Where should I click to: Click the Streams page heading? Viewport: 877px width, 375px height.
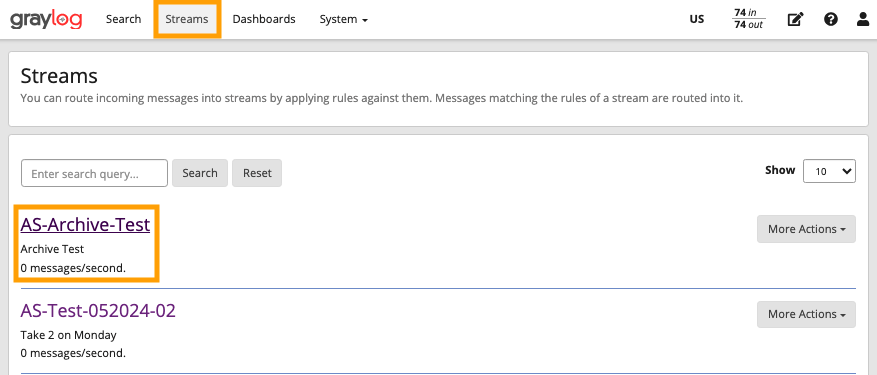pos(59,75)
